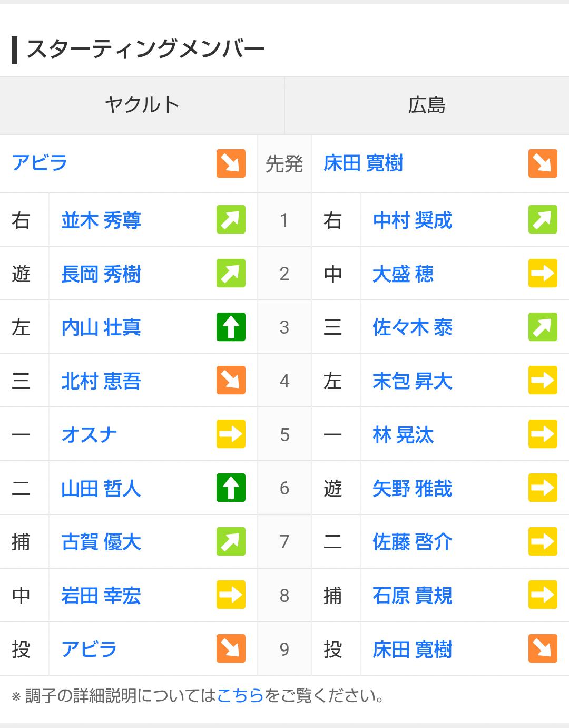
Task: Open 古賀 優大 player link
Action: click(101, 542)
